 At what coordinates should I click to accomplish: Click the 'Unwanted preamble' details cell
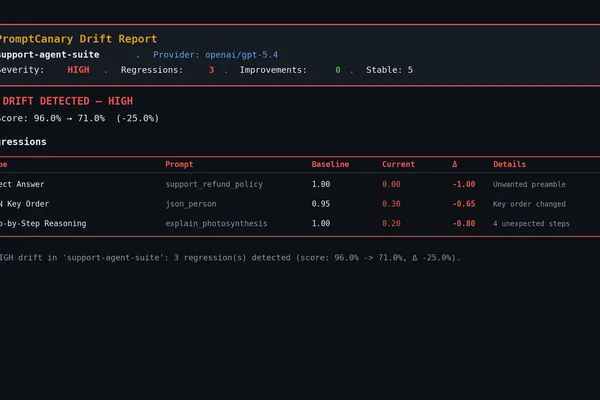529,184
